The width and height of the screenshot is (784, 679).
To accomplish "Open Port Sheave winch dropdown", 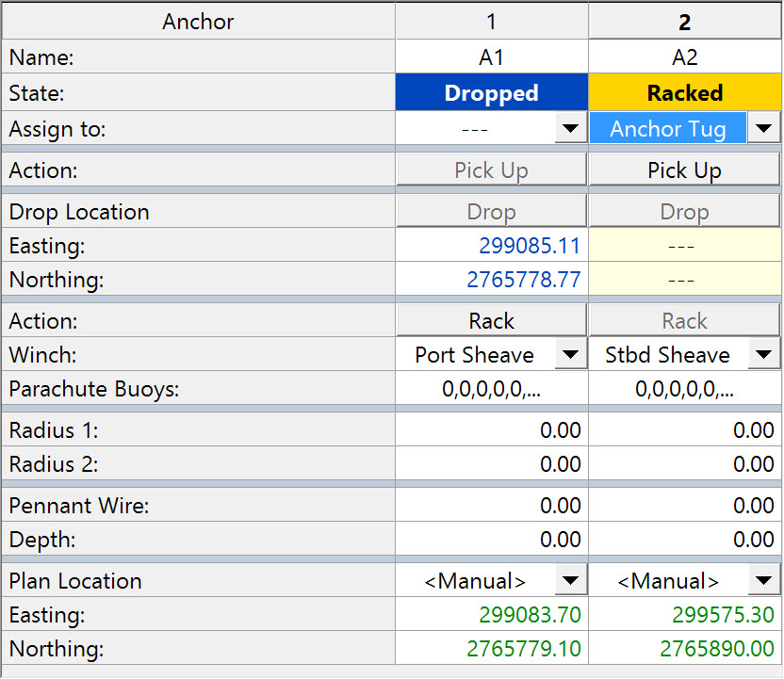I will click(570, 355).
